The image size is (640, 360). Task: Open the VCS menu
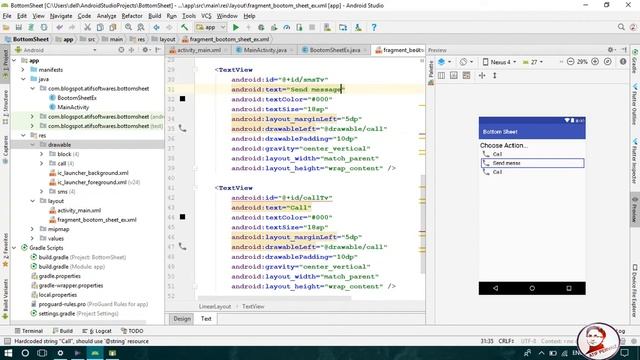[x=206, y=16]
